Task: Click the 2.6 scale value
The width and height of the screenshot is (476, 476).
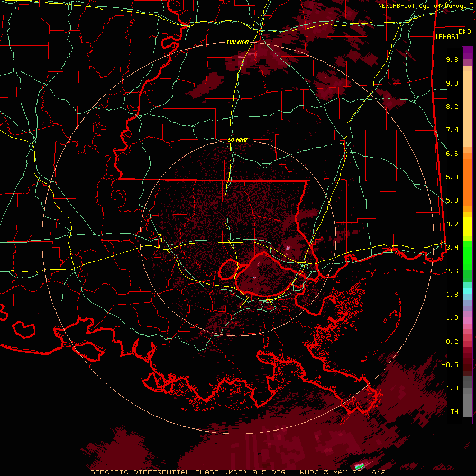Action: (452, 271)
